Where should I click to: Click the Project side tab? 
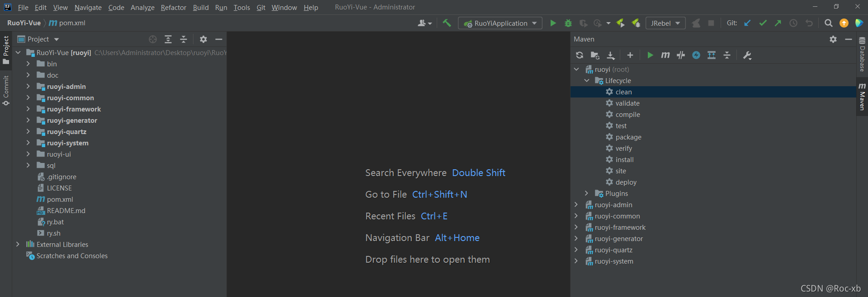pyautogui.click(x=6, y=50)
